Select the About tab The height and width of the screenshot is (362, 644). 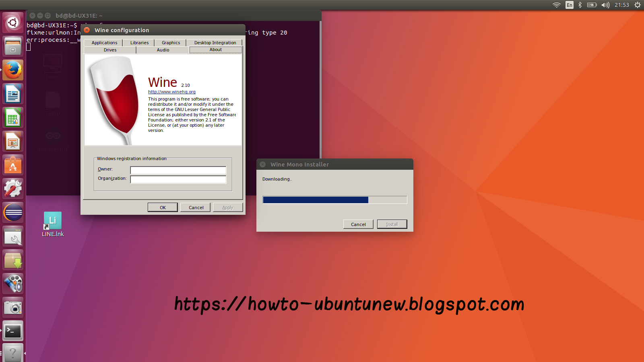click(x=216, y=50)
